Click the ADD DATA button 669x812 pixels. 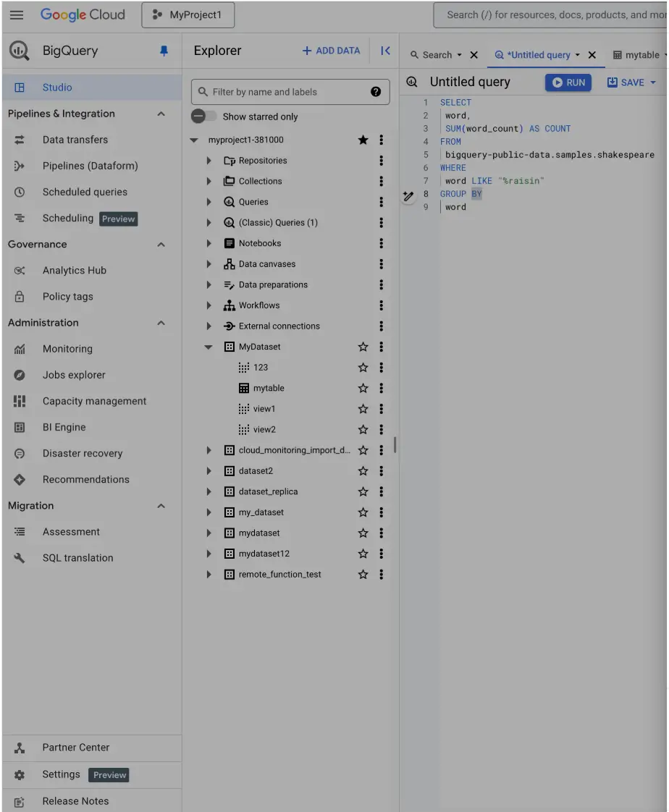pyautogui.click(x=331, y=51)
